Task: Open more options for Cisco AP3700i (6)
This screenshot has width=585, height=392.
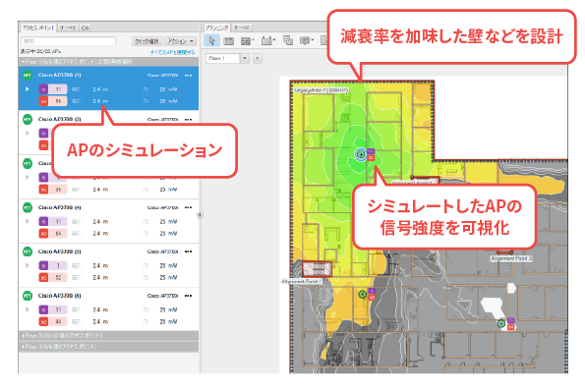Action: [x=189, y=296]
